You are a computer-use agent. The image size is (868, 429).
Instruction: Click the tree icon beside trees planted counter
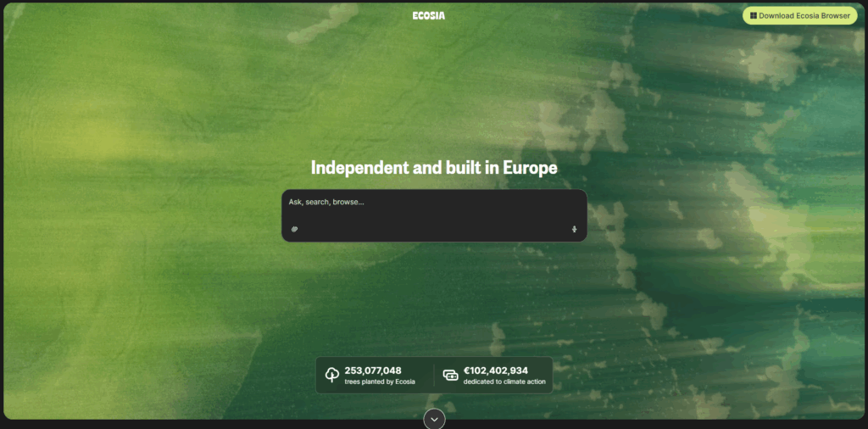[x=332, y=375]
